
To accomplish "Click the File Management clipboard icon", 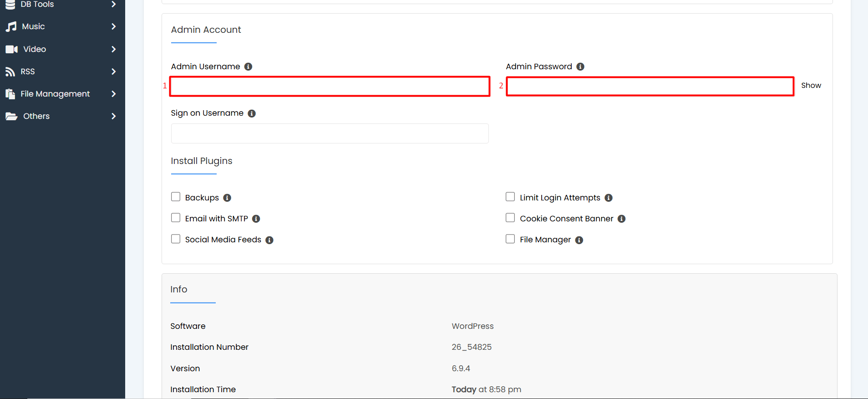I will [10, 94].
